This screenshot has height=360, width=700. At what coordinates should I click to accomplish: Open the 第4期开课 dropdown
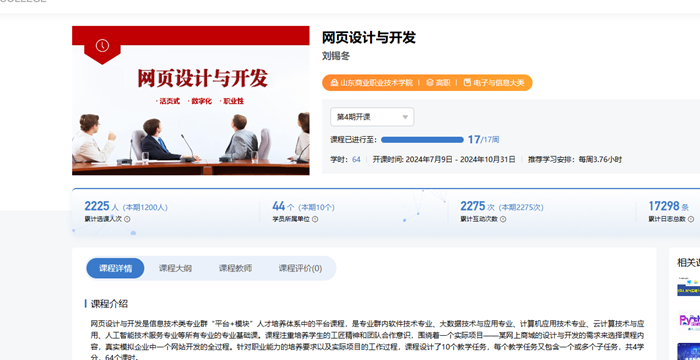372,117
